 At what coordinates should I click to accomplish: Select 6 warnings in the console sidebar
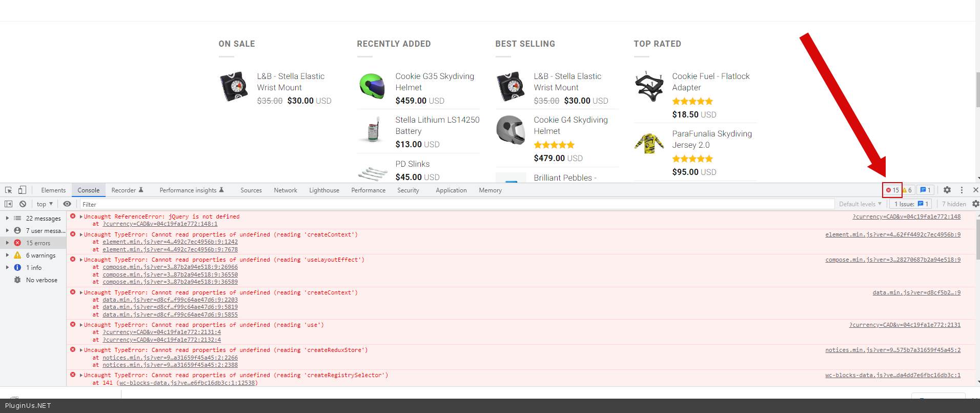click(x=40, y=255)
